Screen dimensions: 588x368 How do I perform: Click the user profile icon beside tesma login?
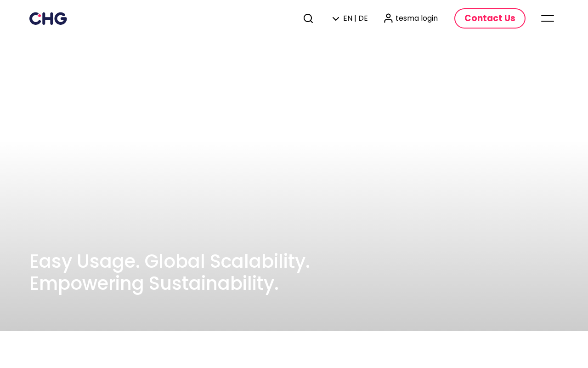tap(388, 18)
